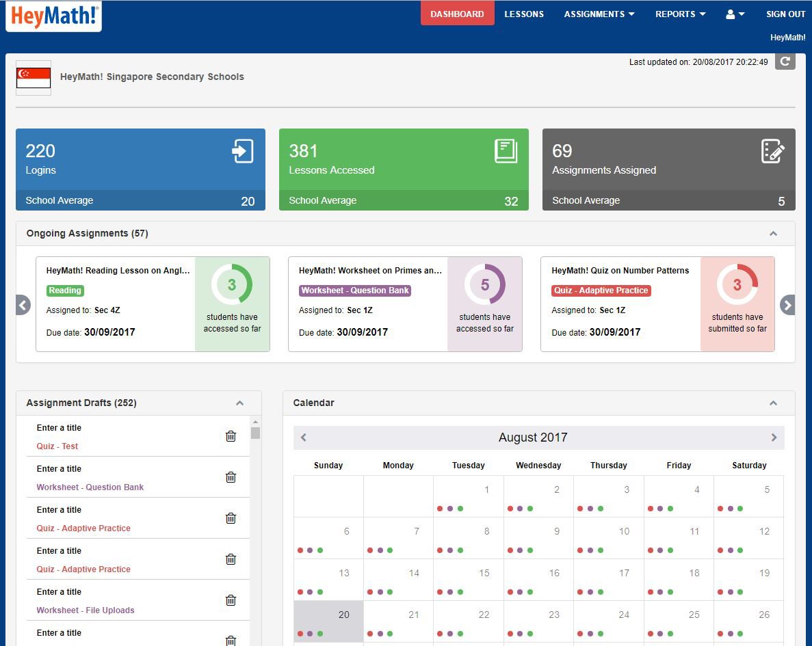Go to next calendar month
This screenshot has width=812, height=646.
pyautogui.click(x=774, y=438)
